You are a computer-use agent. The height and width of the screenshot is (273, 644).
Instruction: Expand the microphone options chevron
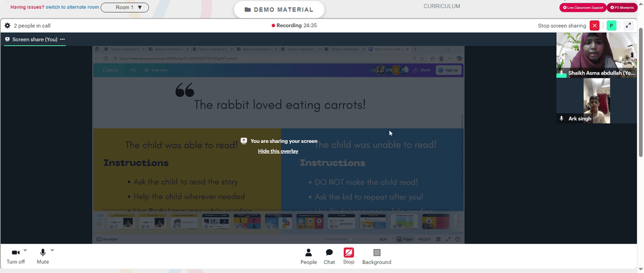pos(52,250)
